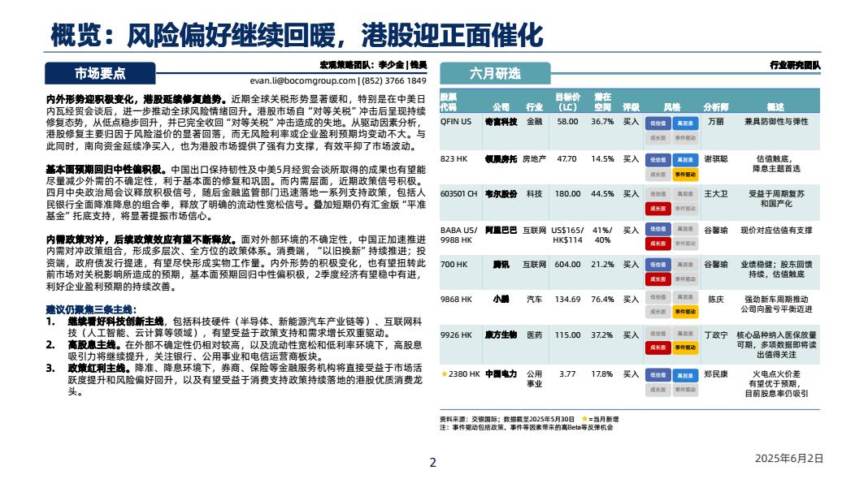Click the company name 阿里巴巴

[x=501, y=230]
